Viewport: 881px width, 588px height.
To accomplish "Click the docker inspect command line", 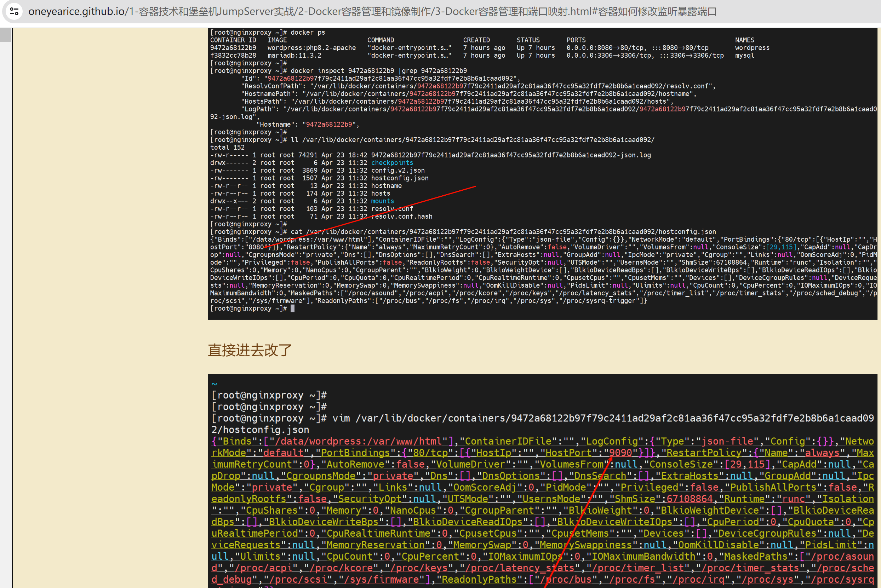I will coord(378,70).
